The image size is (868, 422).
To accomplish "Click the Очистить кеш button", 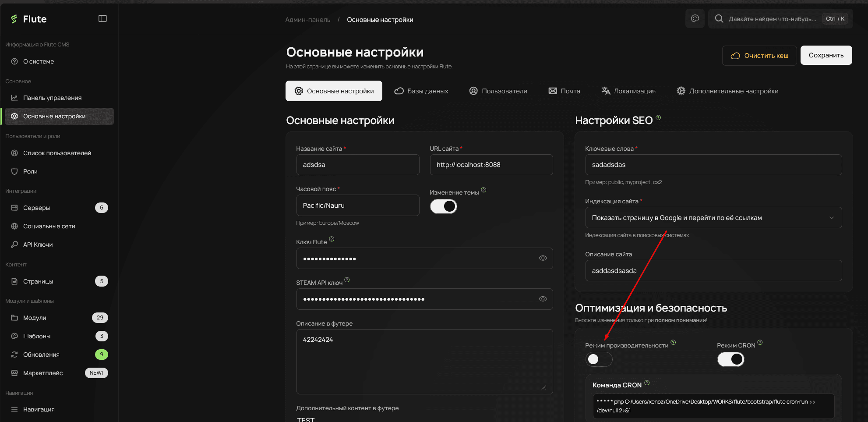I will tap(759, 56).
